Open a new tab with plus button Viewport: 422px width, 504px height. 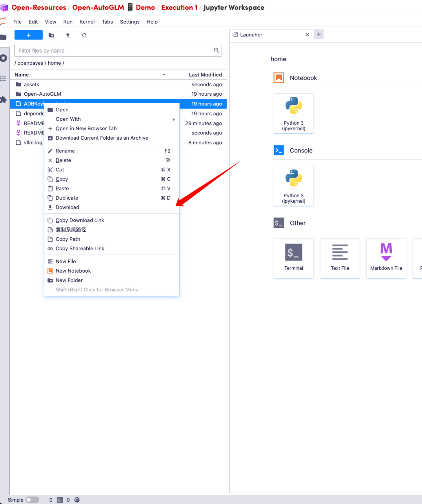(x=319, y=35)
